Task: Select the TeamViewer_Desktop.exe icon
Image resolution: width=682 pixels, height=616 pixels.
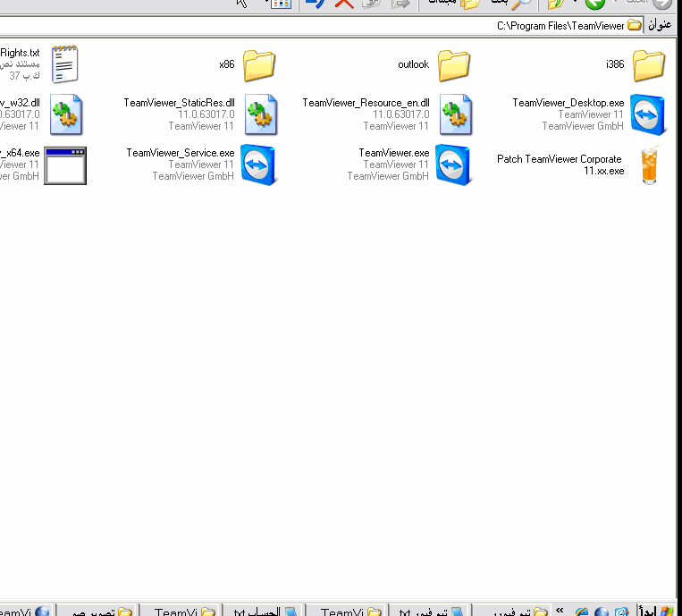Action: point(648,114)
